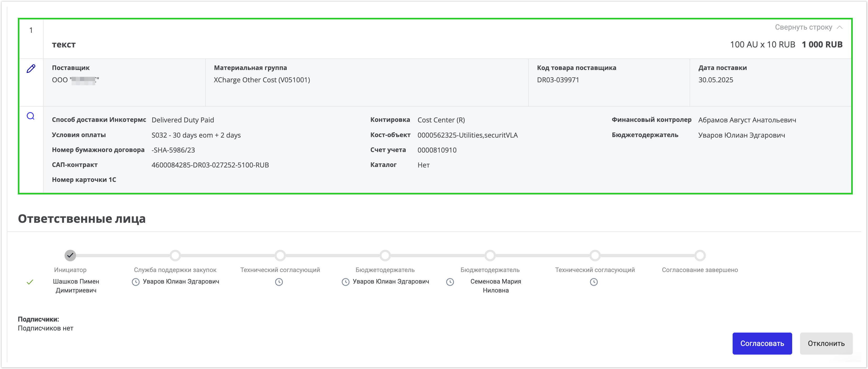The image size is (868, 369).
Task: Click the pencil edit icon beside Поставщик
Action: [31, 69]
